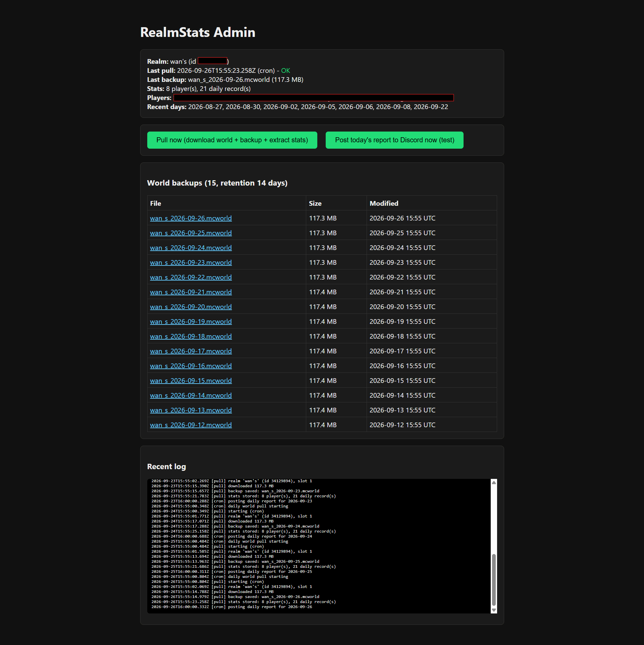Viewport: 644px width, 645px height.
Task: Click the log scrollbar down arrow
Action: click(494, 610)
